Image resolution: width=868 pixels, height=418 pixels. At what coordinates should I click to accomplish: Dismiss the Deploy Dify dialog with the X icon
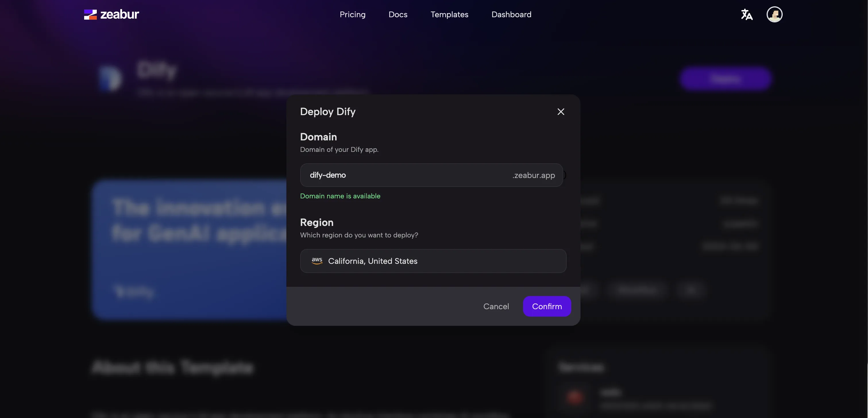click(560, 111)
